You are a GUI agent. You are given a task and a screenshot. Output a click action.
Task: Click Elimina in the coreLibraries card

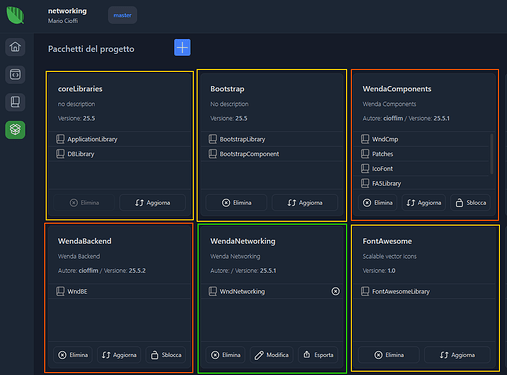[x=84, y=203]
